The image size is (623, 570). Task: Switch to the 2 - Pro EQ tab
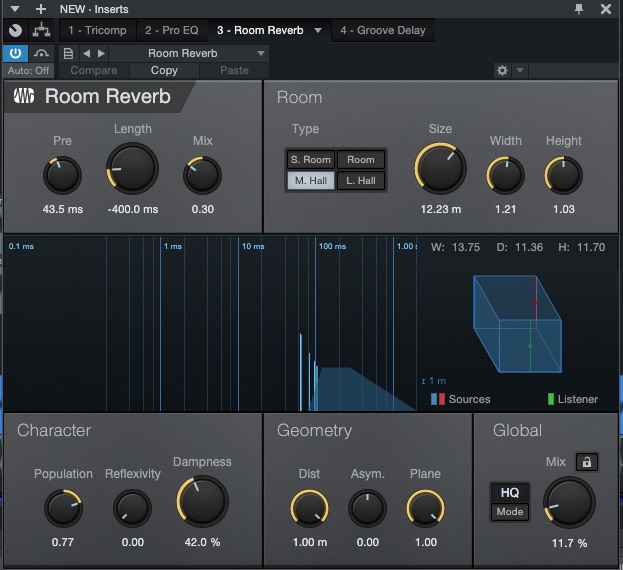[172, 30]
